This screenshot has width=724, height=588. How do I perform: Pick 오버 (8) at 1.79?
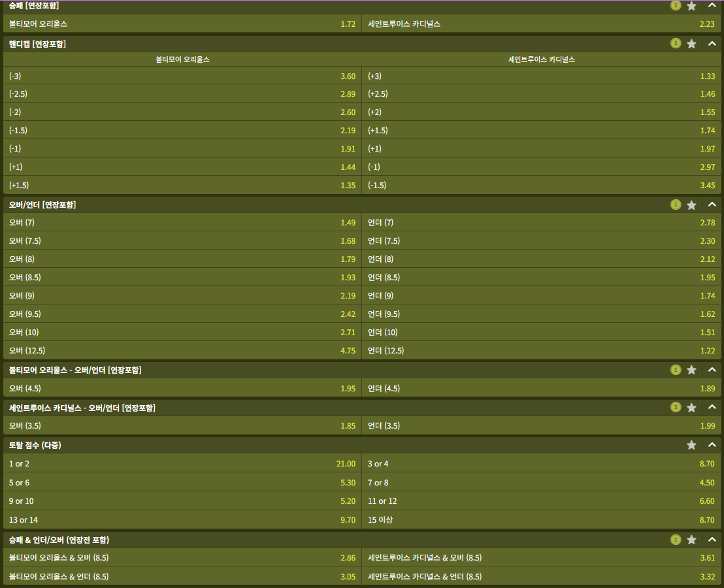coord(182,259)
